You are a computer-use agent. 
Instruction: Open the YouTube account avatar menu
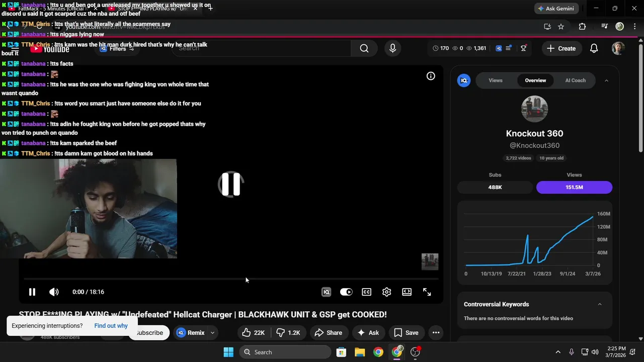pyautogui.click(x=618, y=48)
